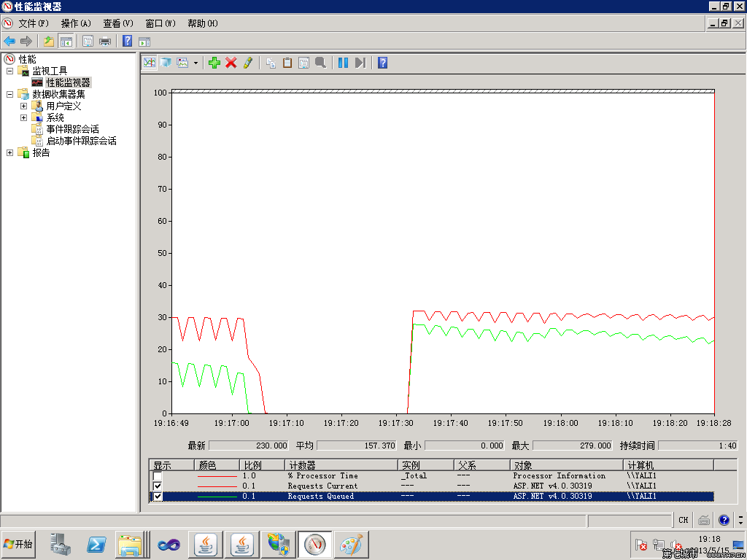Enable the % Processor Time counter checkbox
This screenshot has height=560, width=747.
pyautogui.click(x=157, y=476)
